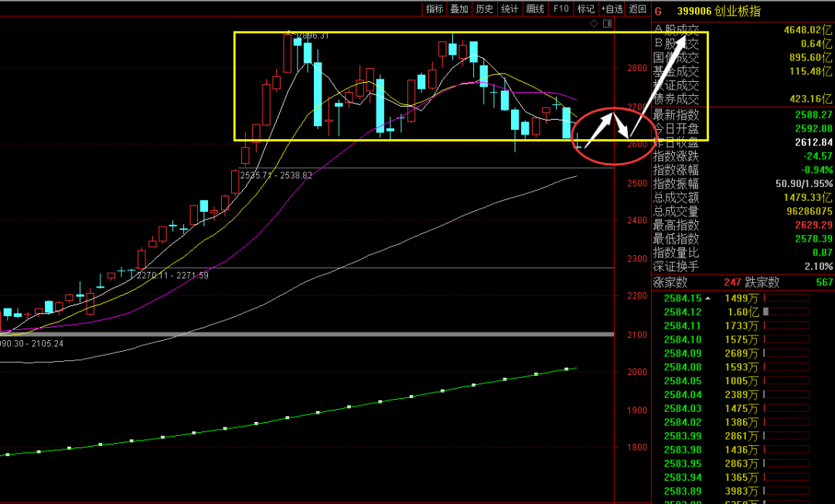
Task: Select the 399006 创业板指 title
Action: 719,11
